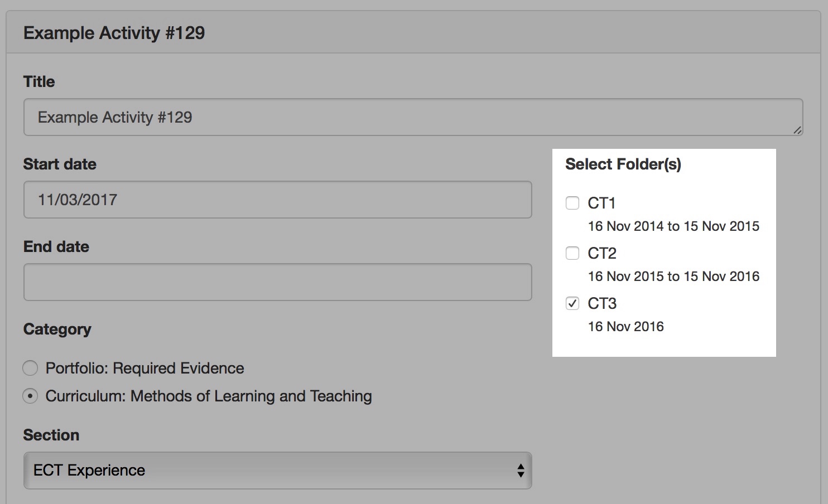This screenshot has width=828, height=504.
Task: Uncheck the CT3 folder checkbox
Action: click(x=572, y=303)
